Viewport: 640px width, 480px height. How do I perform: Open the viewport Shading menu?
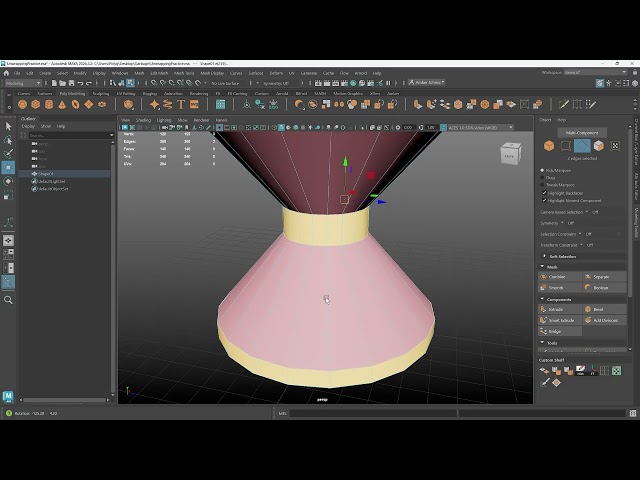[143, 120]
